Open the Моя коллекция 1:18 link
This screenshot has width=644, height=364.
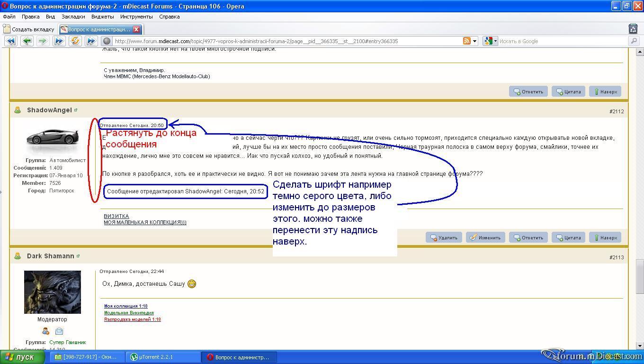pos(126,306)
